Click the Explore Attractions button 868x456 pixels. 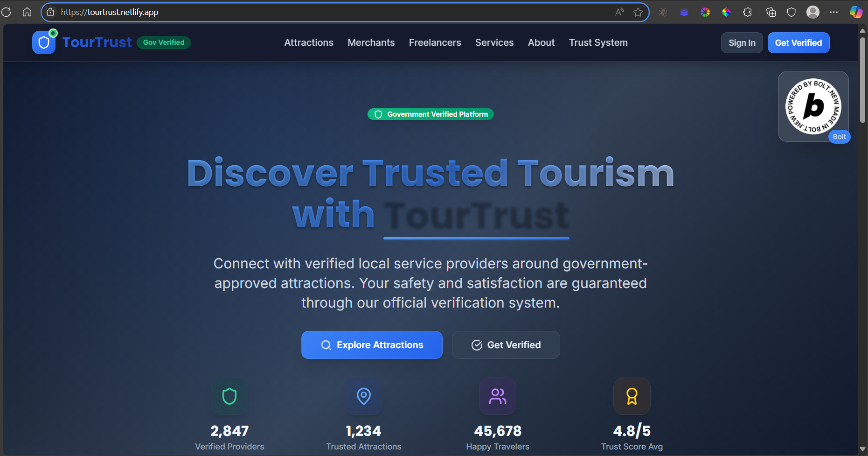[372, 345]
